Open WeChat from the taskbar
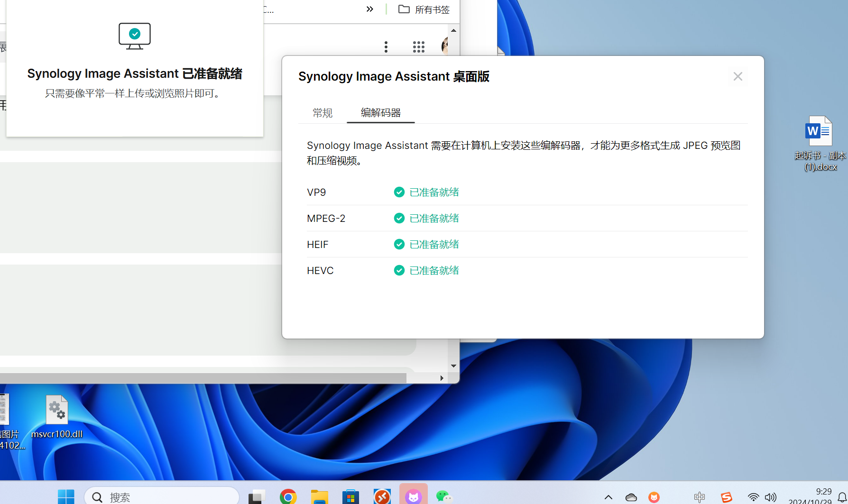The height and width of the screenshot is (504, 848). (444, 497)
